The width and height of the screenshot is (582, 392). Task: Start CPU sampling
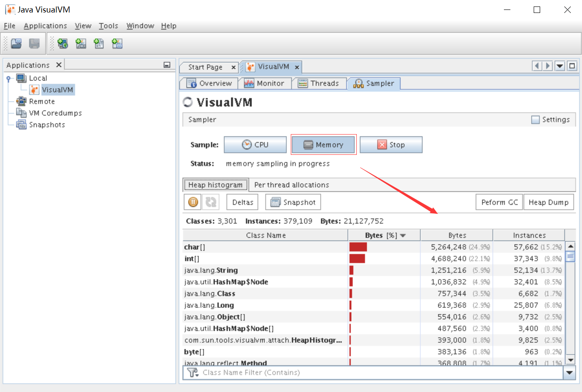tap(255, 145)
